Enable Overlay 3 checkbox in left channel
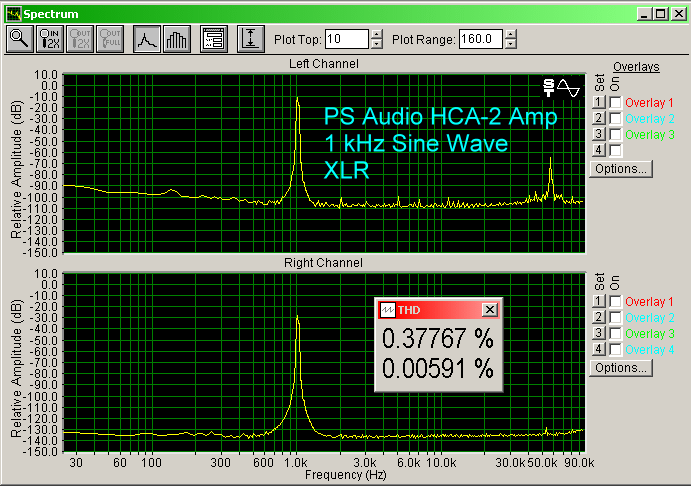Image resolution: width=691 pixels, height=486 pixels. 615,134
